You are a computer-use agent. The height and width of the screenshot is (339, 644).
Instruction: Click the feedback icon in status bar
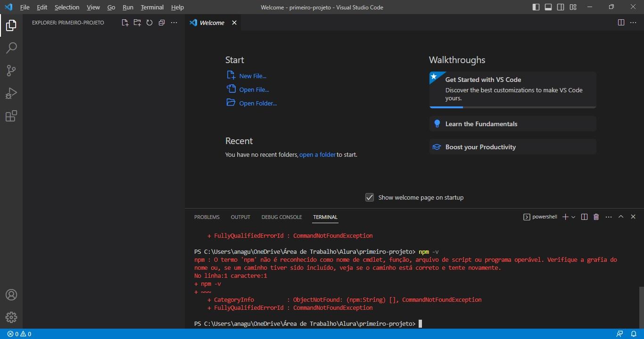click(x=620, y=334)
